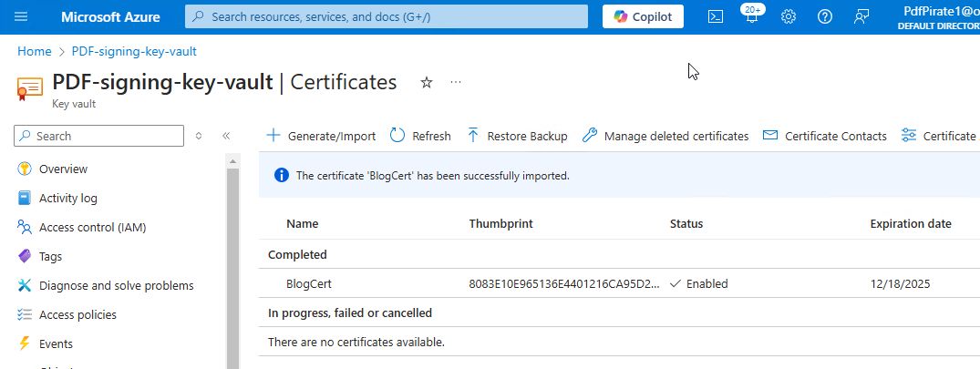Sort by the Status column header
The width and height of the screenshot is (980, 369).
click(686, 223)
